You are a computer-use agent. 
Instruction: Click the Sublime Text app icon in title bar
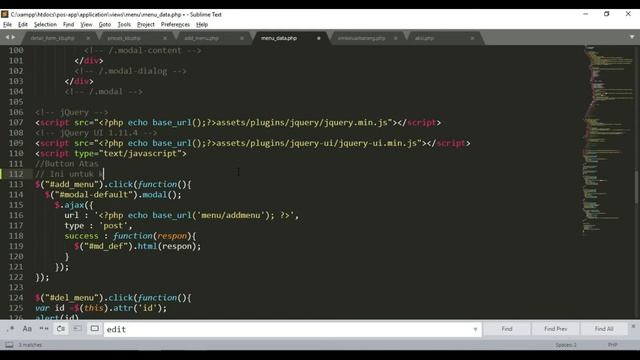4,14
